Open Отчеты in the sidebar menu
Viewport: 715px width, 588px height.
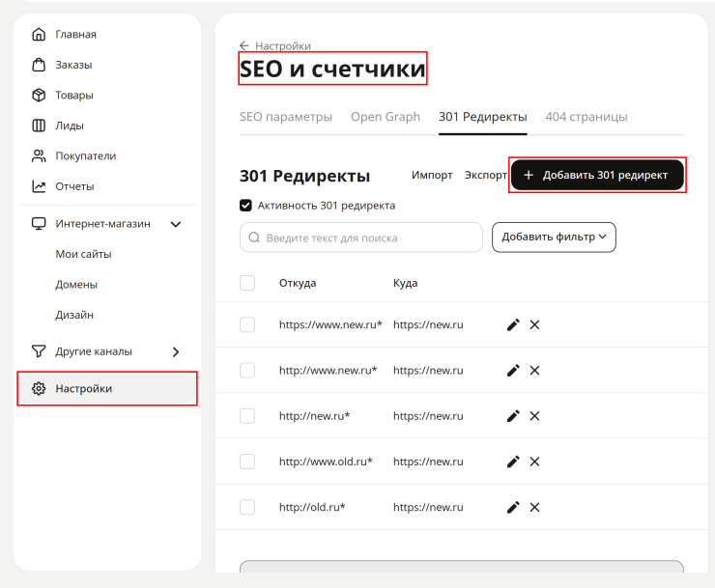click(x=74, y=186)
